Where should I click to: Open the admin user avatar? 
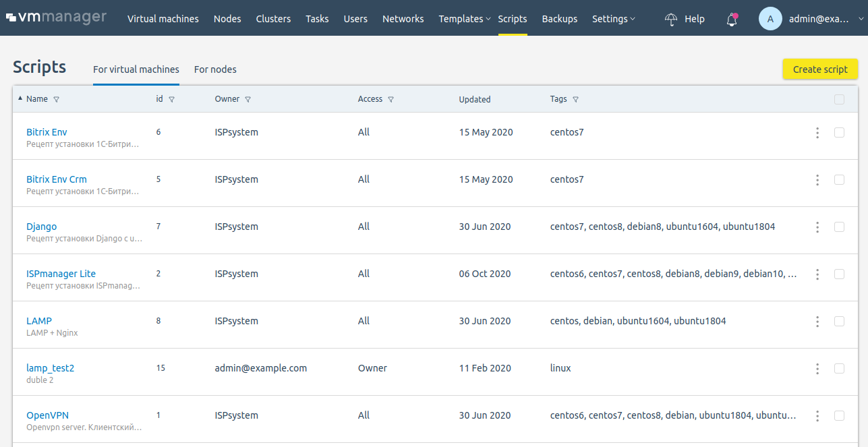[x=770, y=19]
